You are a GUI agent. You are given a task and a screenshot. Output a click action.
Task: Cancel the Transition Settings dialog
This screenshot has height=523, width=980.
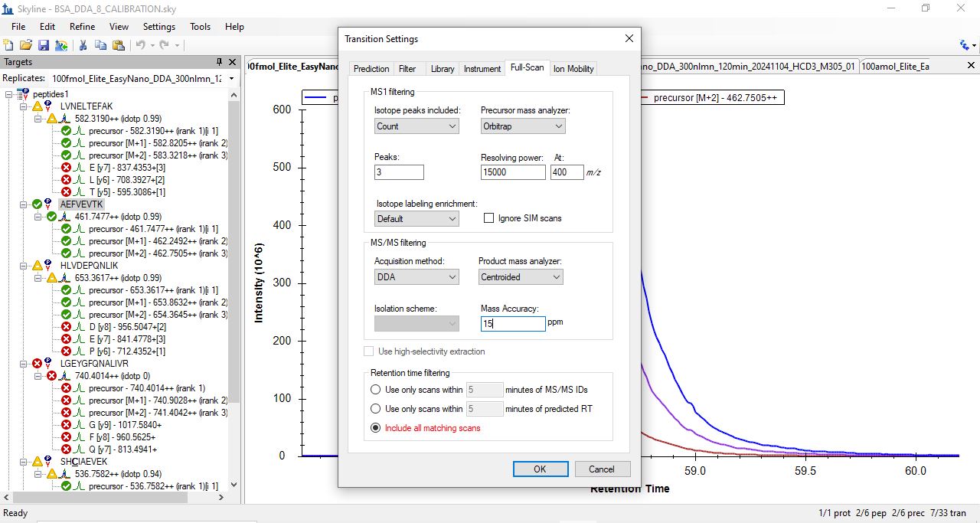point(601,469)
